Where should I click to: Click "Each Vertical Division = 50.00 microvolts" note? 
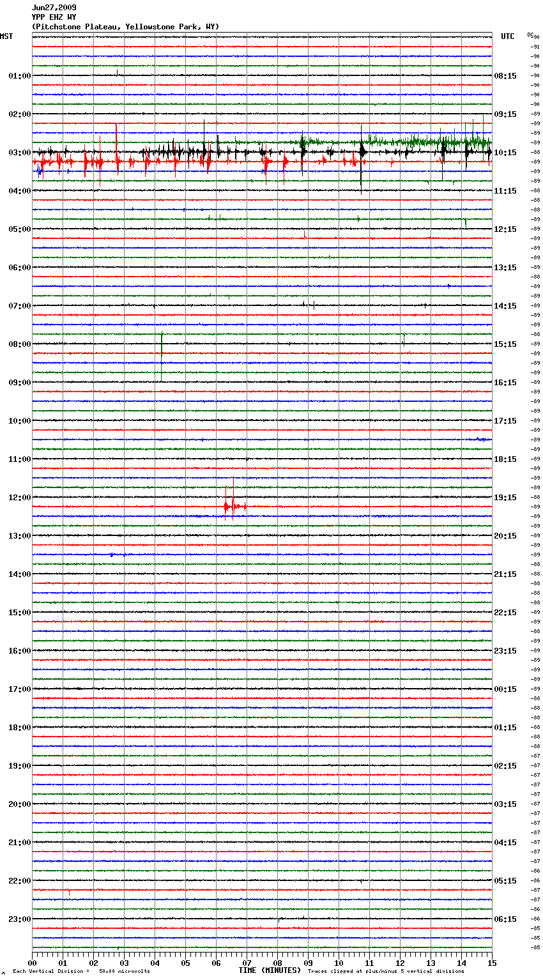coord(81,972)
